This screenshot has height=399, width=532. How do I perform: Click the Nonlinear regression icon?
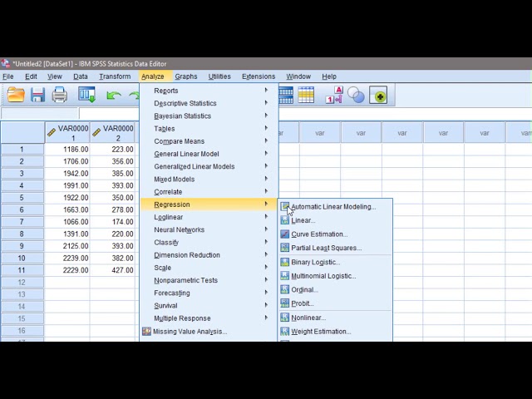tap(284, 318)
